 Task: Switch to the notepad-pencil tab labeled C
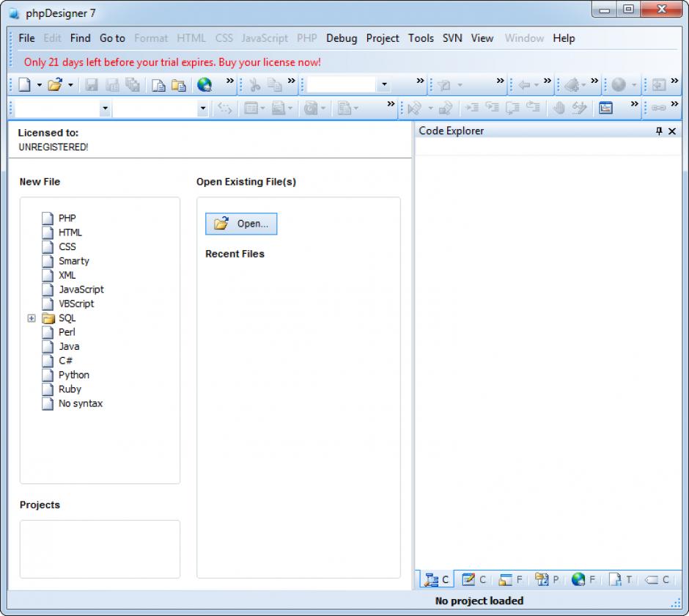[x=474, y=579]
